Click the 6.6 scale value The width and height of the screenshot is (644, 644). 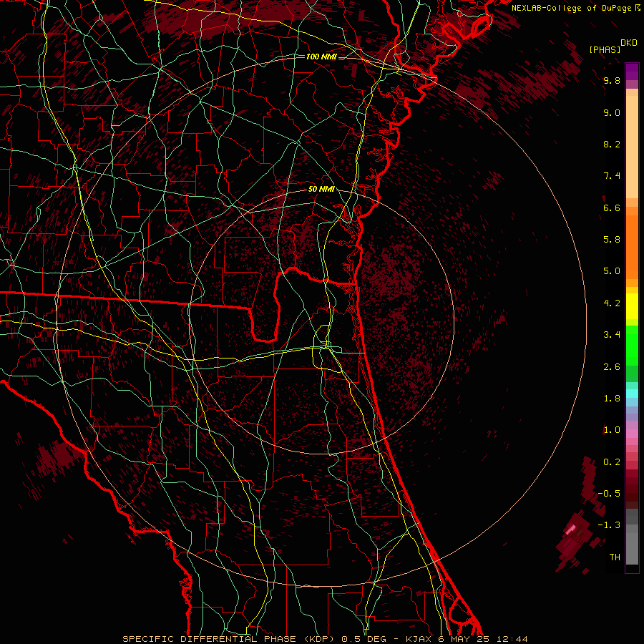(x=612, y=208)
